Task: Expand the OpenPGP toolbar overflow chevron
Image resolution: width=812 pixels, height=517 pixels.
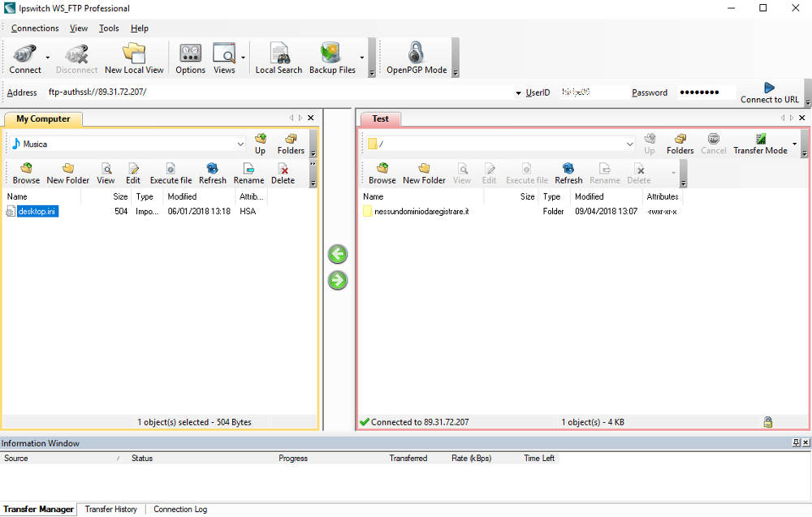Action: click(x=456, y=73)
